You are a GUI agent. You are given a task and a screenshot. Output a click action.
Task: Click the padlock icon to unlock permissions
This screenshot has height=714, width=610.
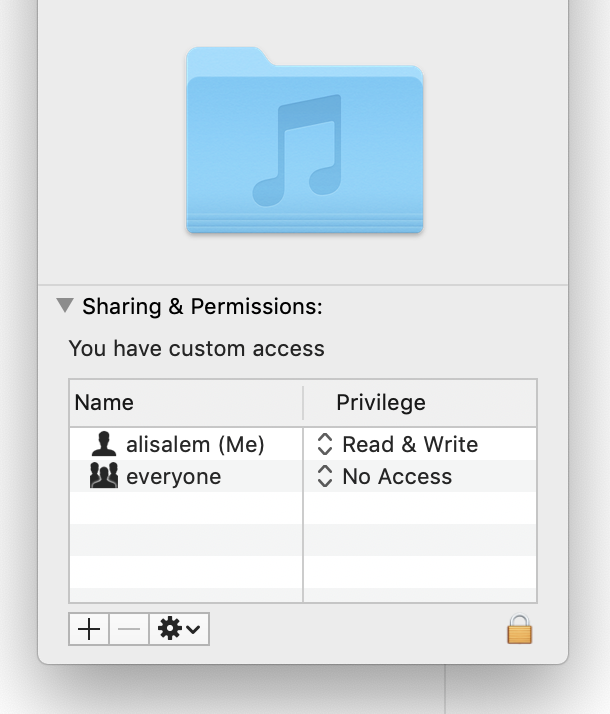[519, 629]
